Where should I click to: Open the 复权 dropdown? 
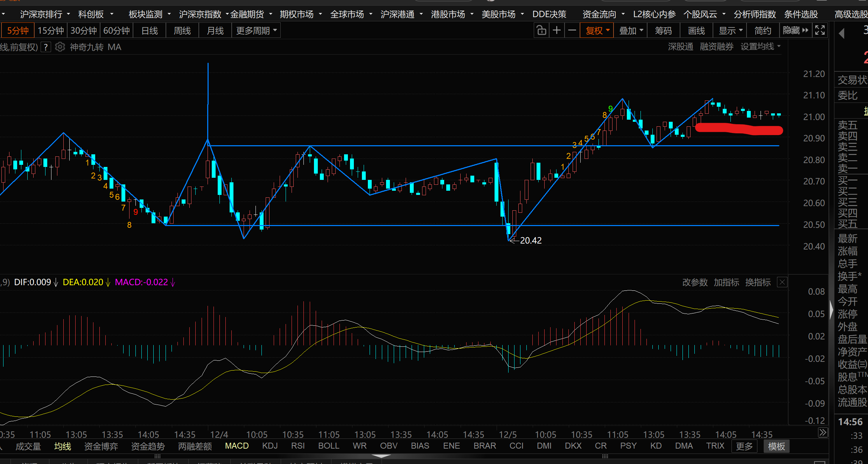pyautogui.click(x=597, y=30)
